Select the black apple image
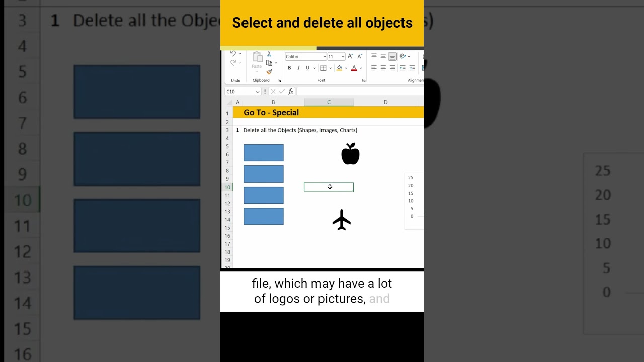The width and height of the screenshot is (644, 362). coord(350,153)
